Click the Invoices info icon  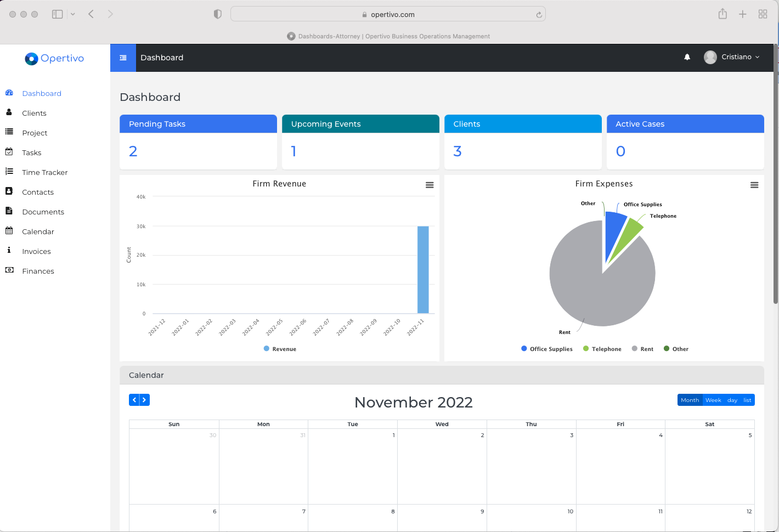pos(9,250)
